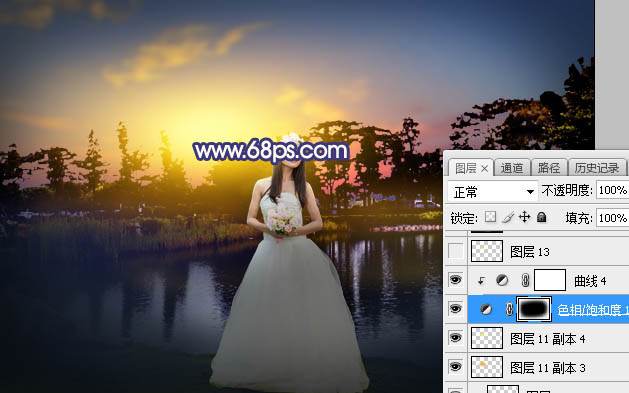This screenshot has width=629, height=393.
Task: Close the 图层 tab
Action: coord(485,169)
